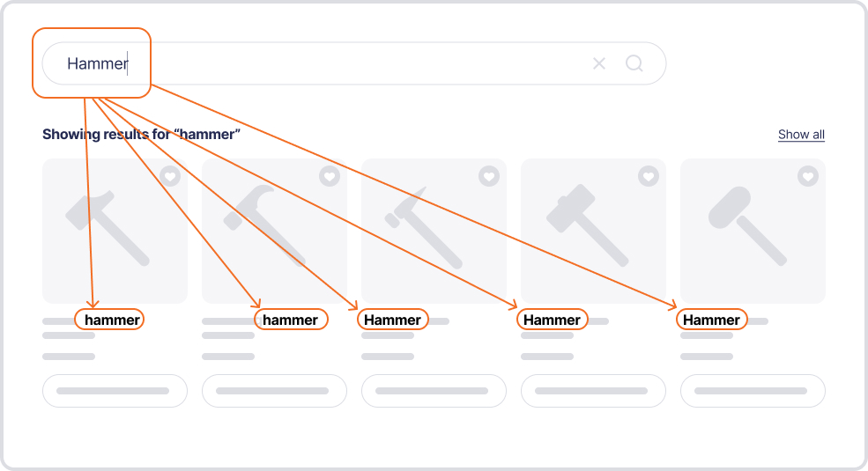The image size is (868, 471).
Task: Click the button below third product card
Action: (434, 391)
